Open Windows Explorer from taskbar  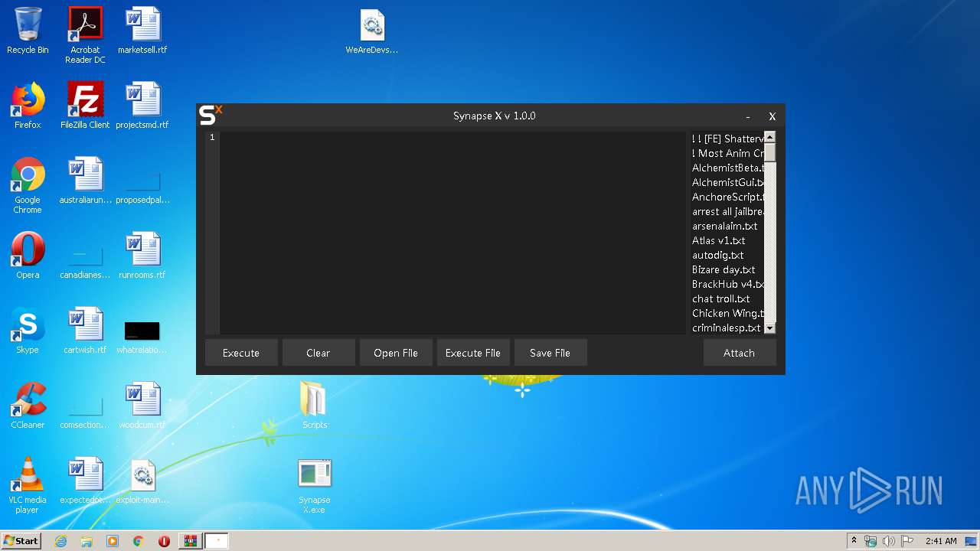tap(87, 541)
